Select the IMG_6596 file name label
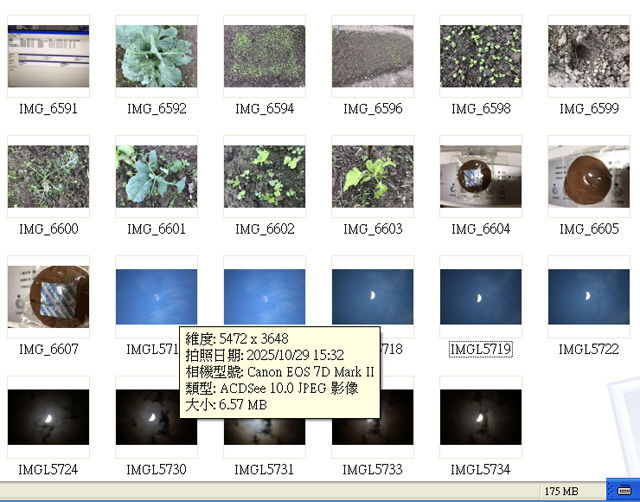Viewport: 640px width, 502px height. pos(373,109)
